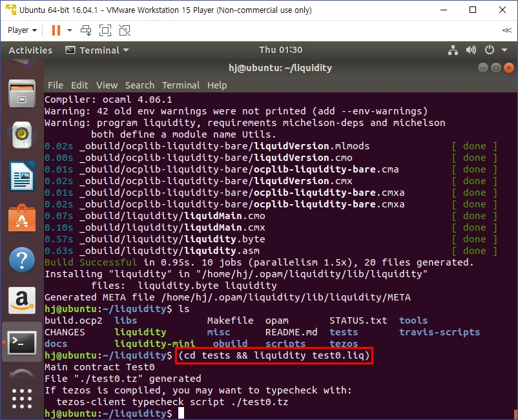Open the Amazon dock icon
This screenshot has width=518, height=420.
[22, 300]
